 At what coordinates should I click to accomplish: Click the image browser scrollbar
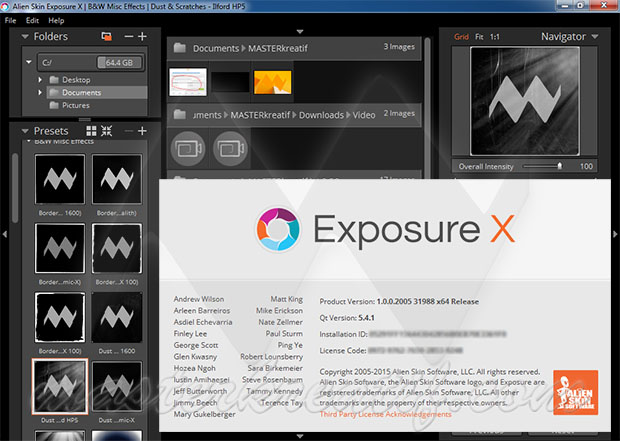click(427, 107)
